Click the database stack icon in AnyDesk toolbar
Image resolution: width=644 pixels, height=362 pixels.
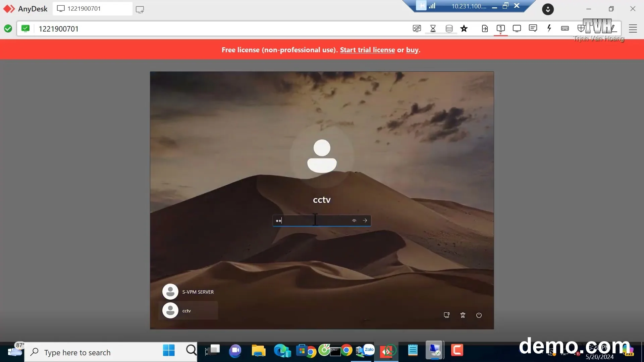pyautogui.click(x=449, y=28)
